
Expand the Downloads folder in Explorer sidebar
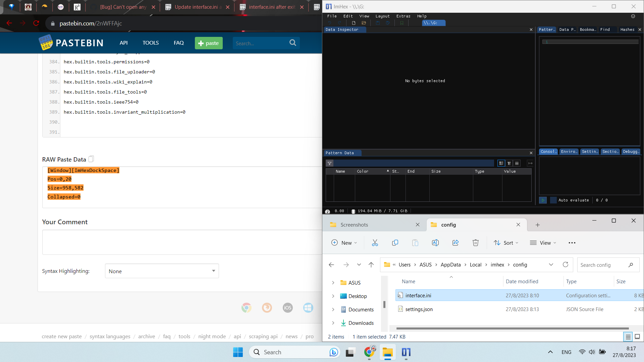point(333,323)
